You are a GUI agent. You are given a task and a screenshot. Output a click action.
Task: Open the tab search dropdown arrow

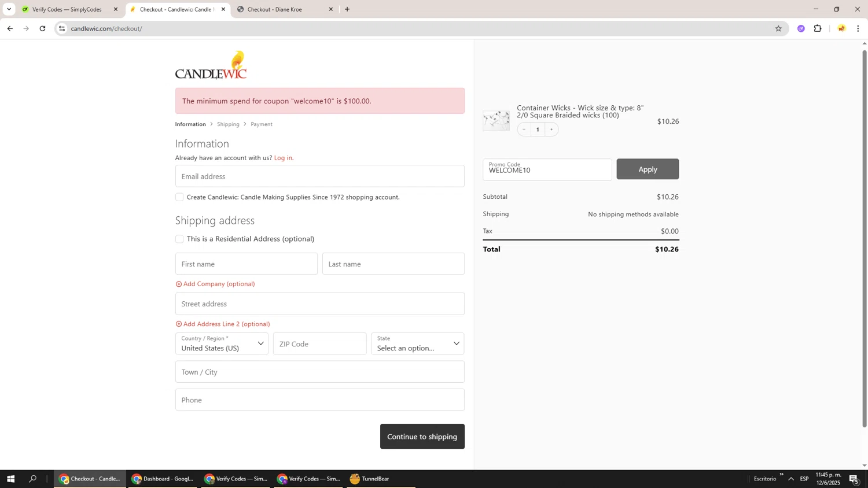[x=9, y=9]
